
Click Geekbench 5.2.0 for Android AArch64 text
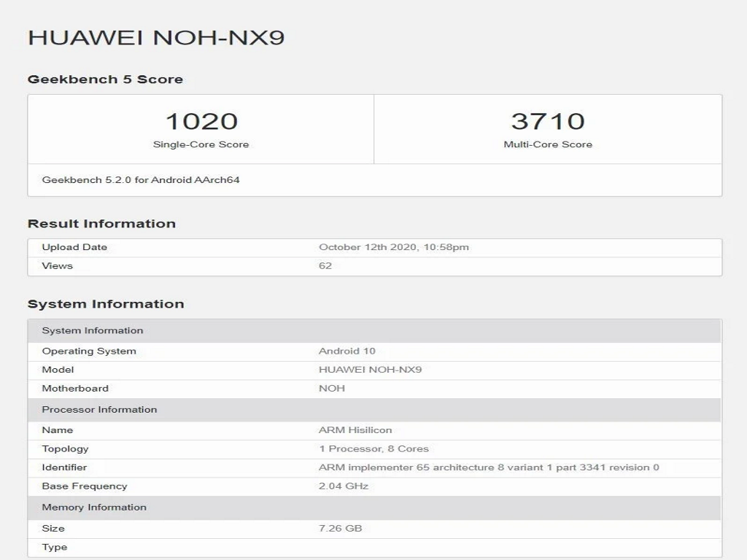[141, 180]
